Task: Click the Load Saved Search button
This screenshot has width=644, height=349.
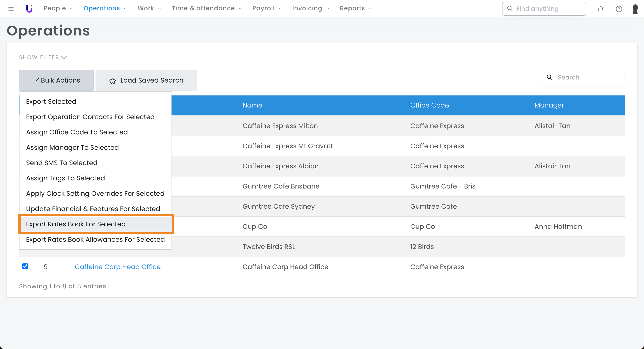Action: pyautogui.click(x=146, y=80)
